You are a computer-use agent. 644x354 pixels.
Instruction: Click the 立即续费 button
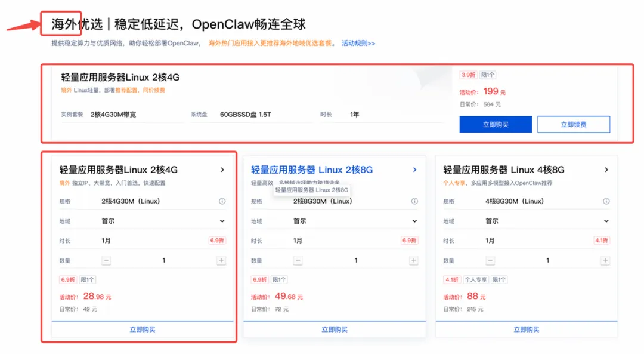(574, 125)
